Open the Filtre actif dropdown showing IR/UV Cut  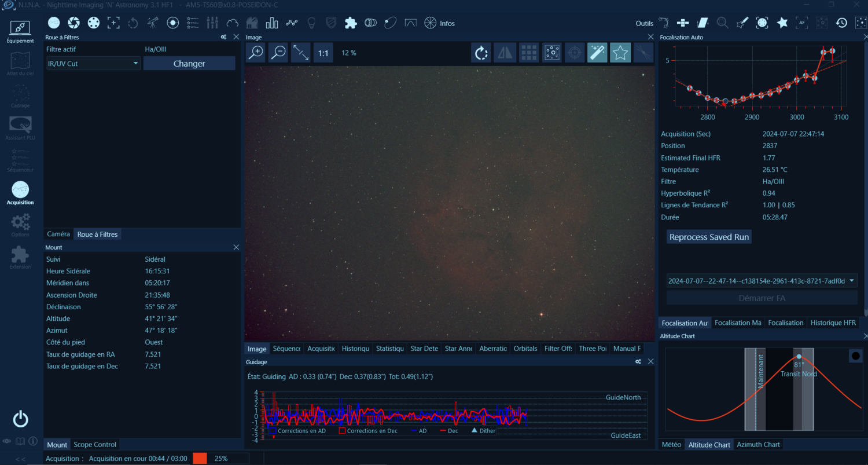(x=93, y=63)
